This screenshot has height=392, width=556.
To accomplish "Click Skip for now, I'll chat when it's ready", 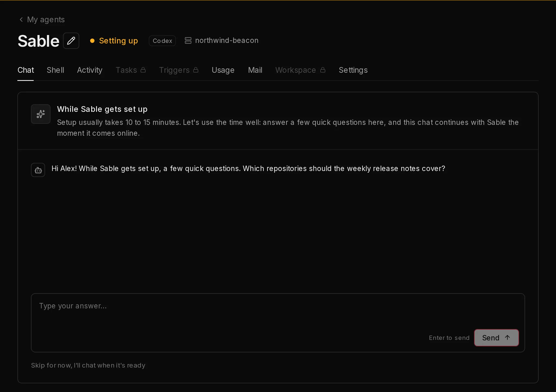I will click(x=88, y=365).
